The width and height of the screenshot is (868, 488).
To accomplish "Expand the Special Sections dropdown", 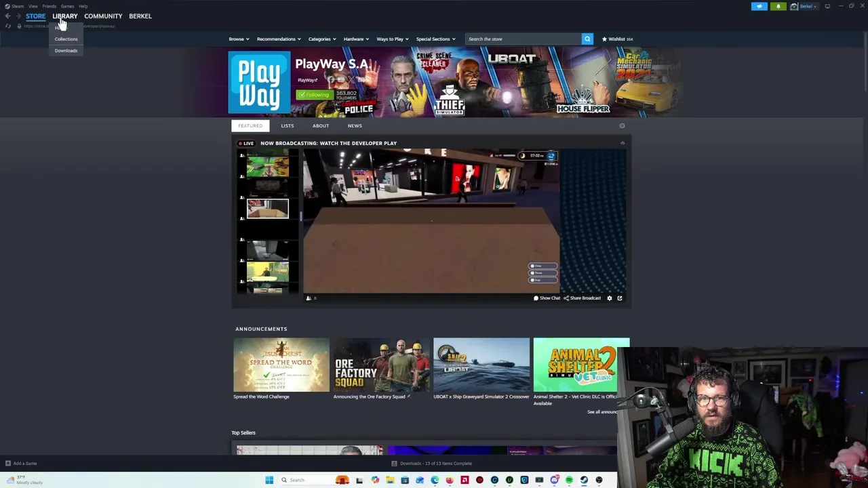I will 435,39.
